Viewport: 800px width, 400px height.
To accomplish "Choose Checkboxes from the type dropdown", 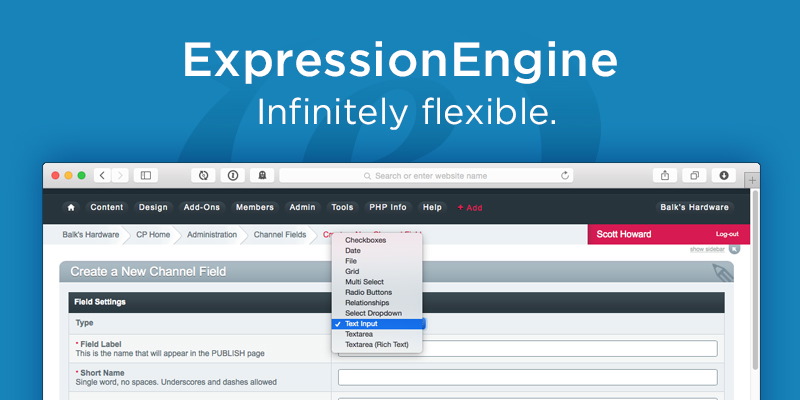I will (365, 240).
